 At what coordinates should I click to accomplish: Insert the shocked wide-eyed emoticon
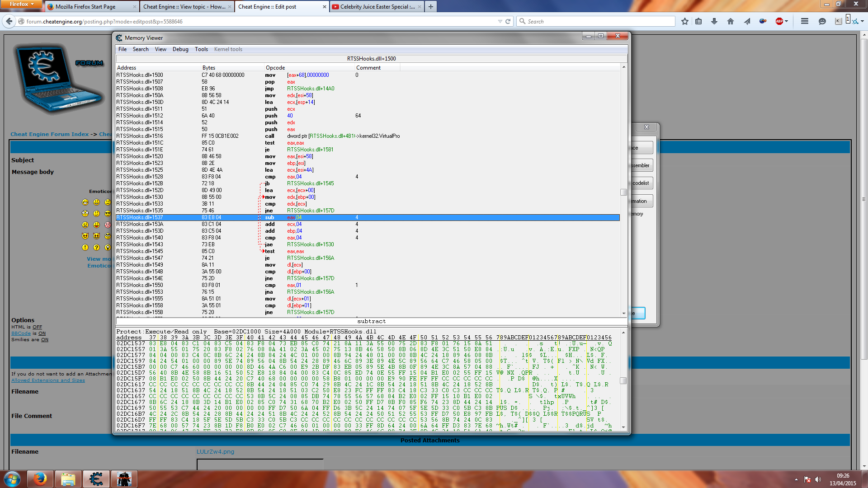(x=85, y=213)
